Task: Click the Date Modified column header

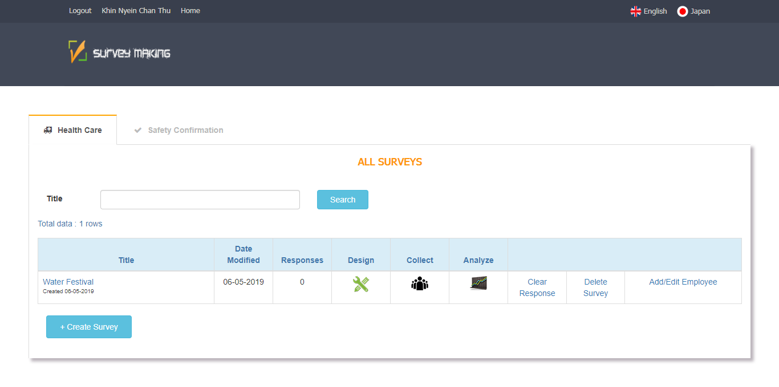Action: click(x=243, y=254)
